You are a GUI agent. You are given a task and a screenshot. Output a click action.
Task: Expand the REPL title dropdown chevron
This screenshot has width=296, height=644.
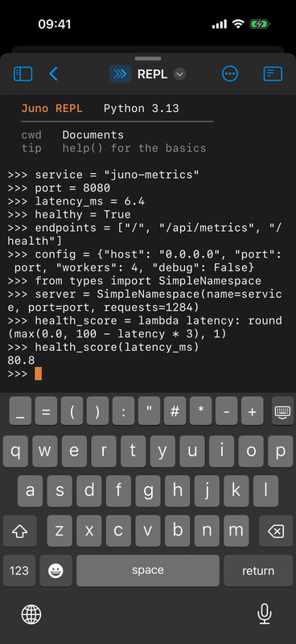tap(179, 74)
